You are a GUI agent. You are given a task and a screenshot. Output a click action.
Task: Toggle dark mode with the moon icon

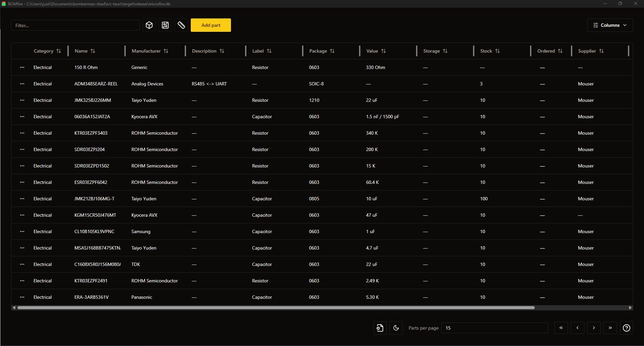click(x=396, y=328)
